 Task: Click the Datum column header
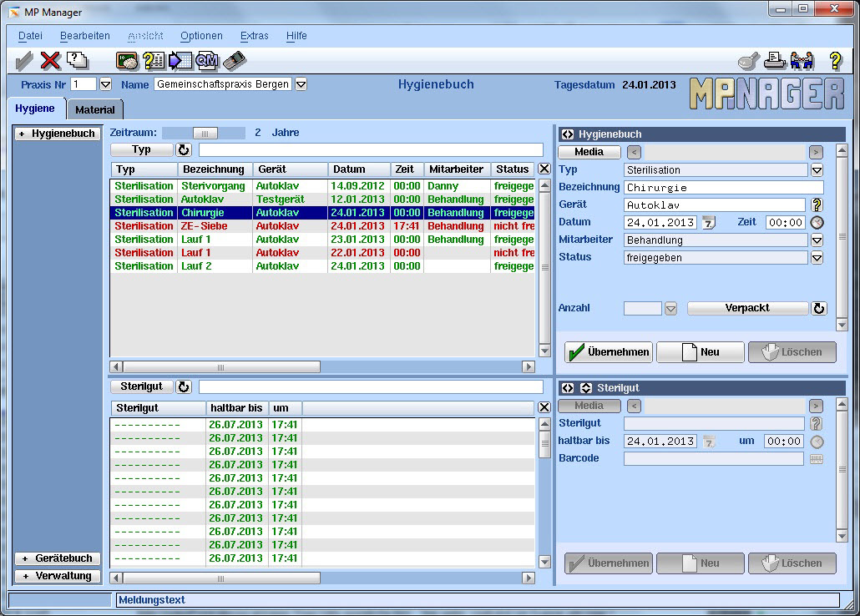(x=359, y=169)
